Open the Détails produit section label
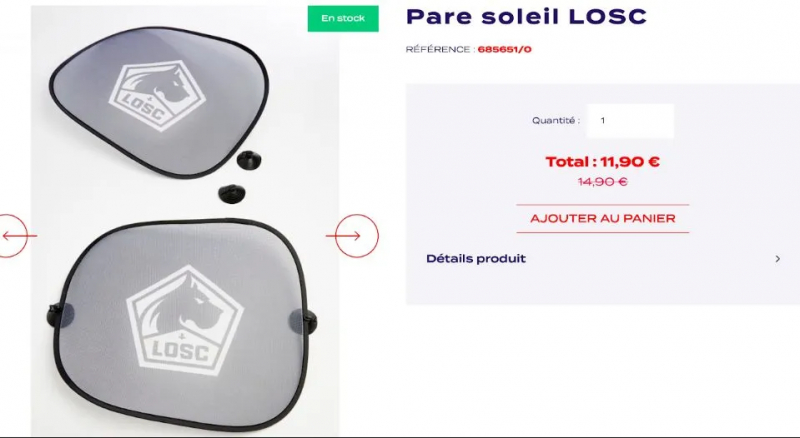This screenshot has height=438, width=800. tap(476, 259)
